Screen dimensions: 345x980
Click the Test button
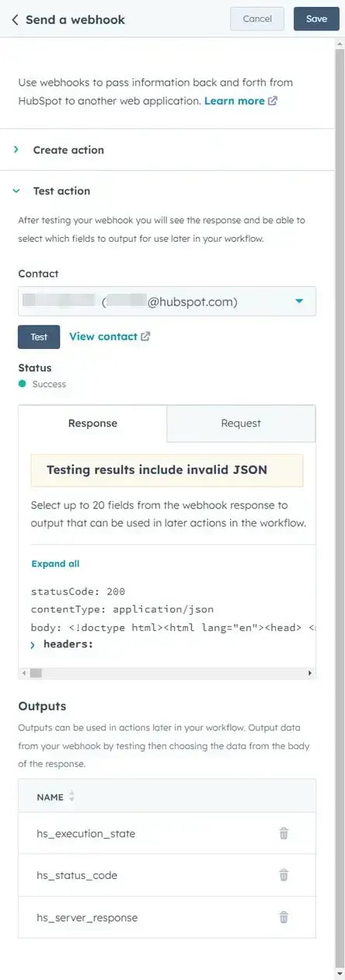click(x=39, y=337)
